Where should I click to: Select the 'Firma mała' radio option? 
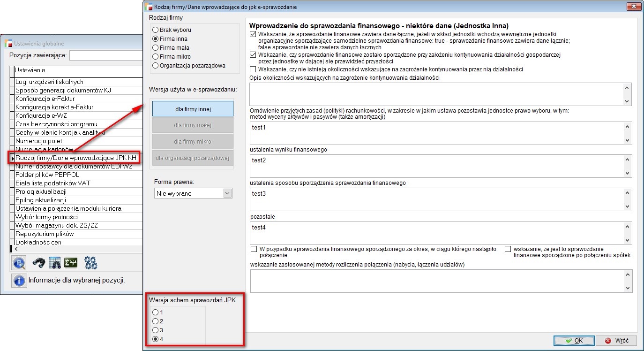pos(156,48)
